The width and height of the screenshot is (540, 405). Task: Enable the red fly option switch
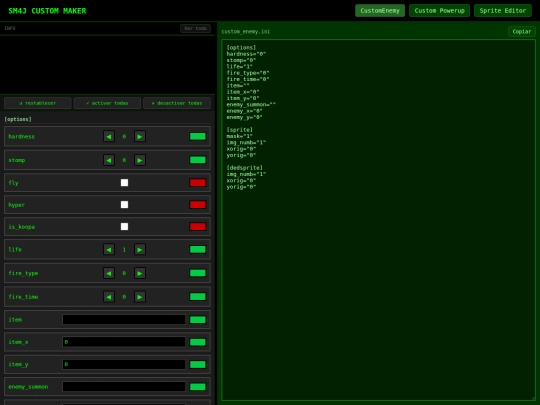click(x=198, y=183)
